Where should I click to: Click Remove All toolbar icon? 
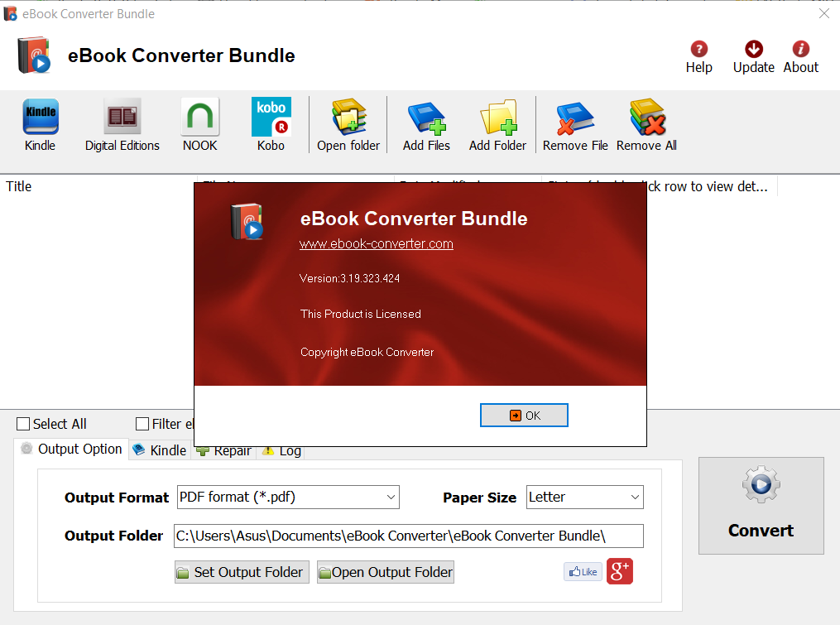coord(646,126)
